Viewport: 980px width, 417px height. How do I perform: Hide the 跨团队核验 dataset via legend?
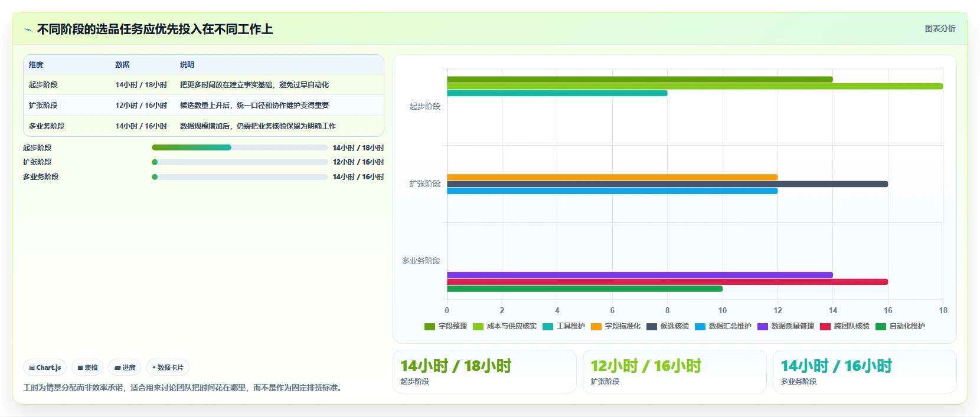click(845, 326)
